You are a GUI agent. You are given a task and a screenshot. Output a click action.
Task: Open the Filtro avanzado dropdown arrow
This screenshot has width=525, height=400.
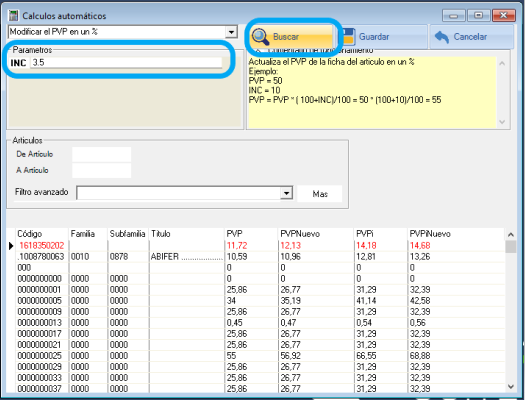[x=286, y=193]
